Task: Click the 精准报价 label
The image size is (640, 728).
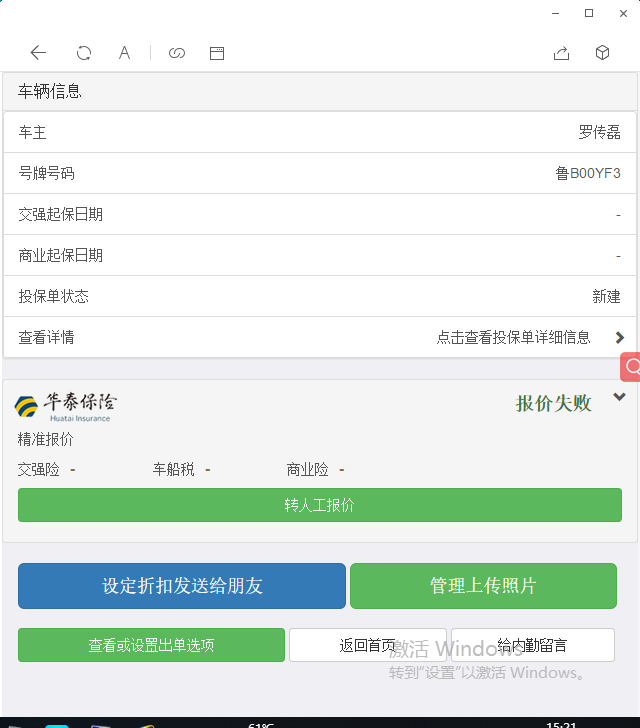Action: (46, 439)
